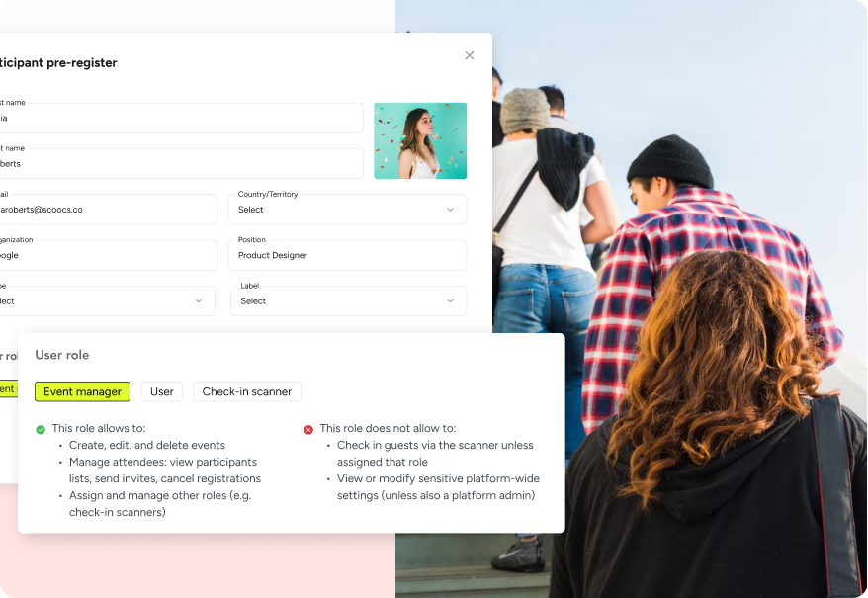Screen dimensions: 868x598
Task: Close the participant pre-register dialog
Action: [x=470, y=55]
